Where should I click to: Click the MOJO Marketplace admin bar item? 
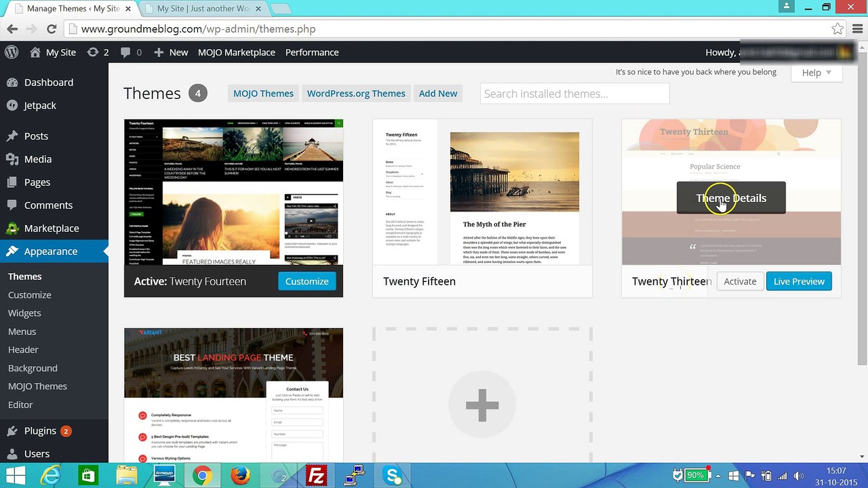(x=237, y=52)
